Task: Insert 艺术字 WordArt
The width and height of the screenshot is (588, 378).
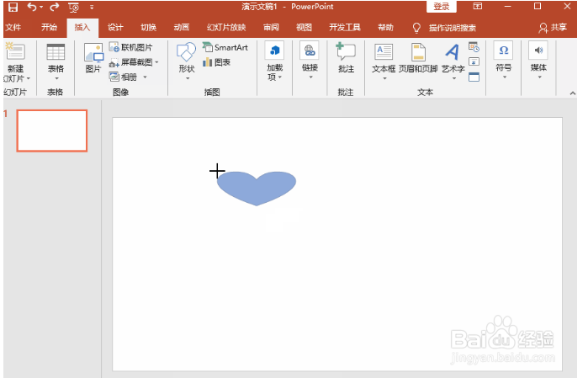Action: pyautogui.click(x=453, y=61)
